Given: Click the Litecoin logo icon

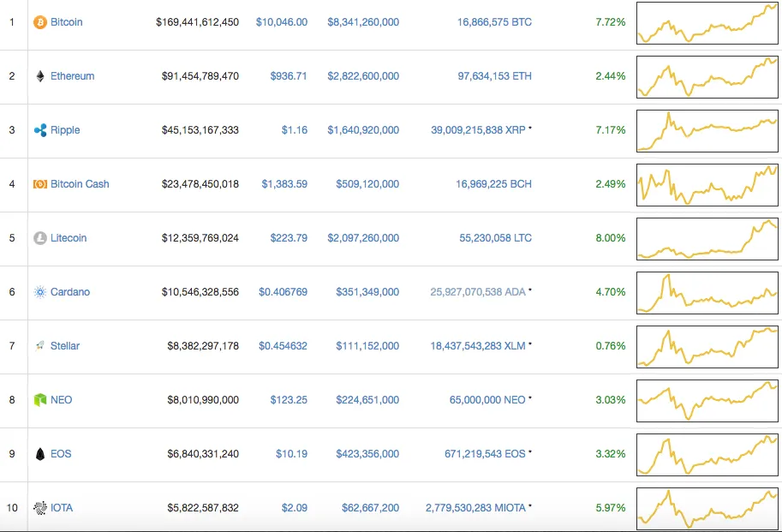Looking at the screenshot, I should tap(40, 238).
